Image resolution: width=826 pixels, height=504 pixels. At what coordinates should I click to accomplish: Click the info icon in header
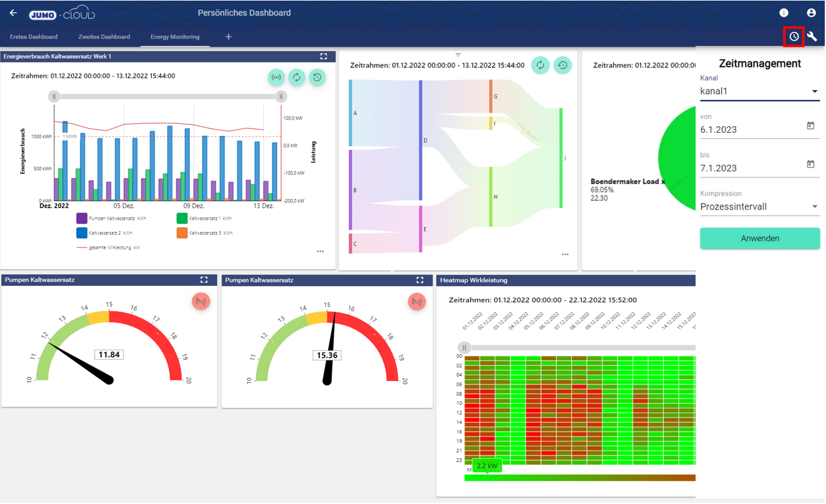coord(784,13)
